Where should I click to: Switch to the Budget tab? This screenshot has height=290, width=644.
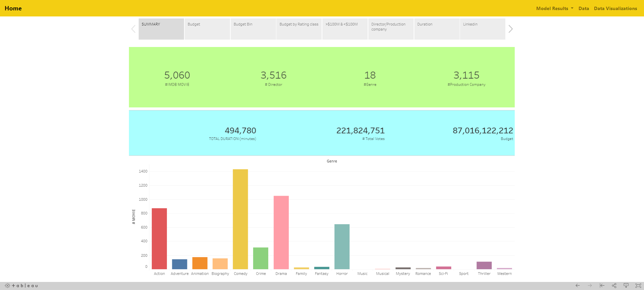tap(207, 29)
